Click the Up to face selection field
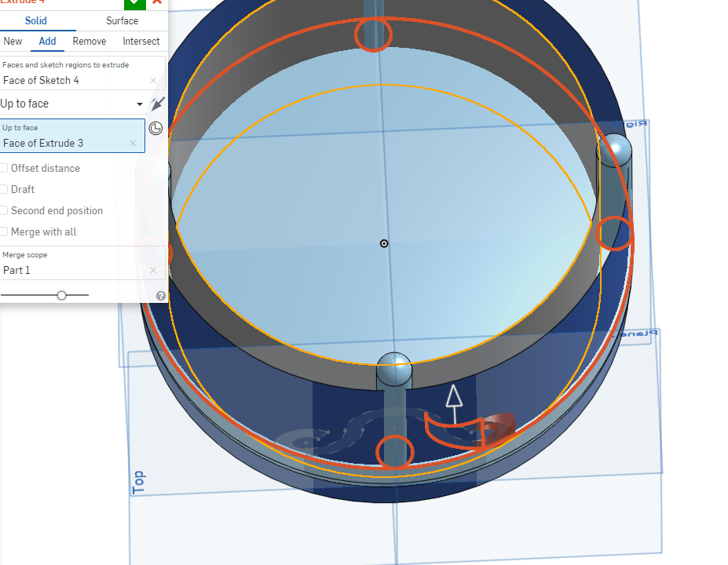This screenshot has width=728, height=565. coord(72,136)
